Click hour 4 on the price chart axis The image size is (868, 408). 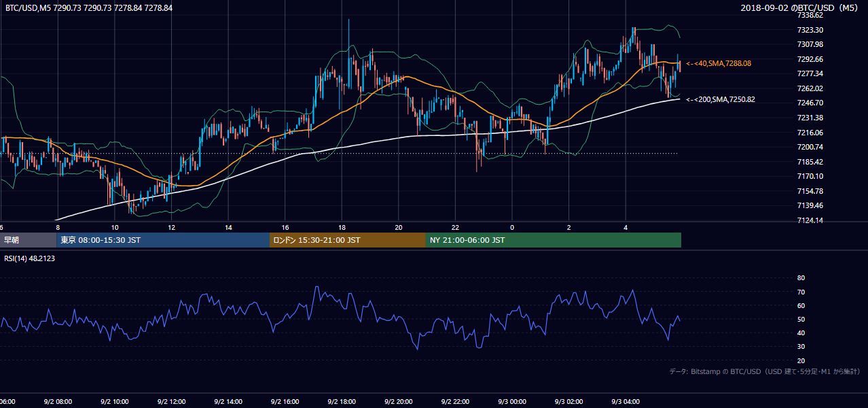tap(626, 228)
